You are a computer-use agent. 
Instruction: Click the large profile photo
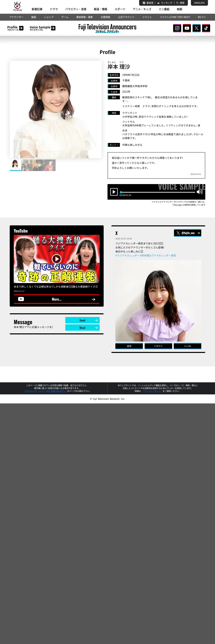56,109
